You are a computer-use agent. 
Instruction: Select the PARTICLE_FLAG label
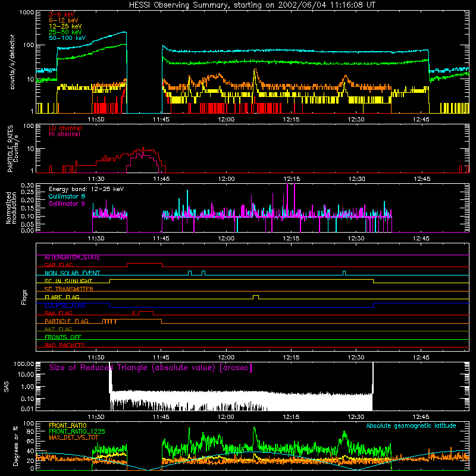(67, 321)
